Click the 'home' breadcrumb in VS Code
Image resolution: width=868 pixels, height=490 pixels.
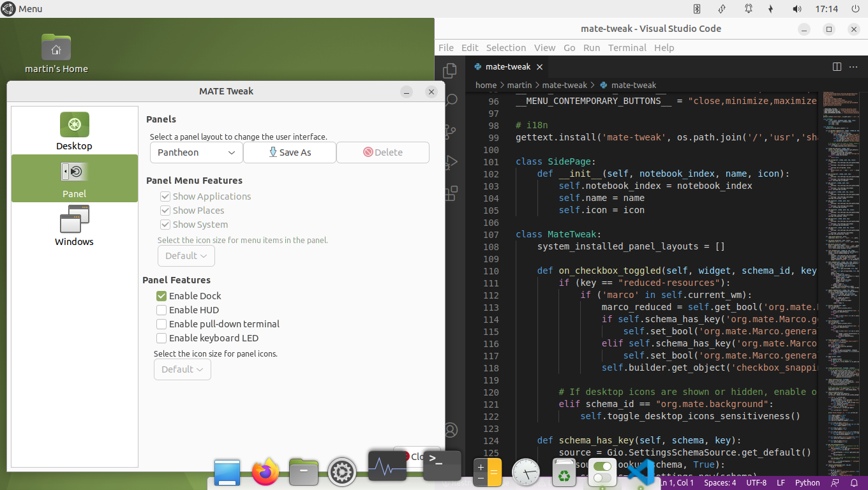(486, 85)
